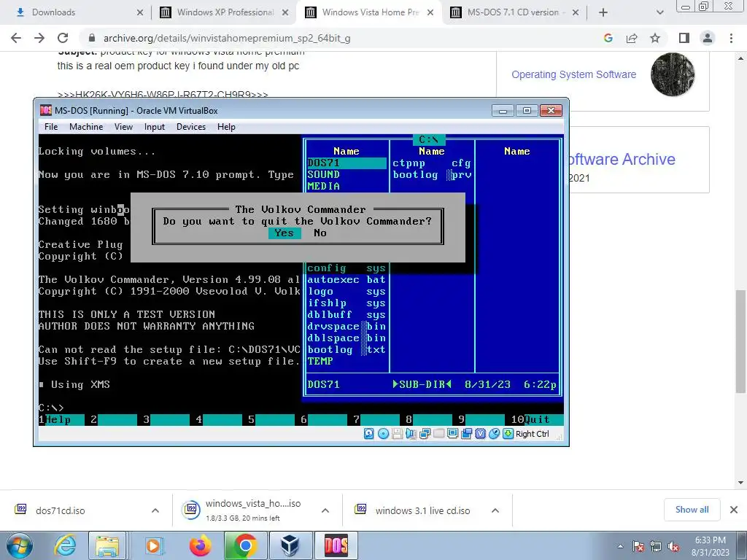Select the DOS71 directory in Volkov panel
This screenshot has width=747, height=560.
click(347, 163)
